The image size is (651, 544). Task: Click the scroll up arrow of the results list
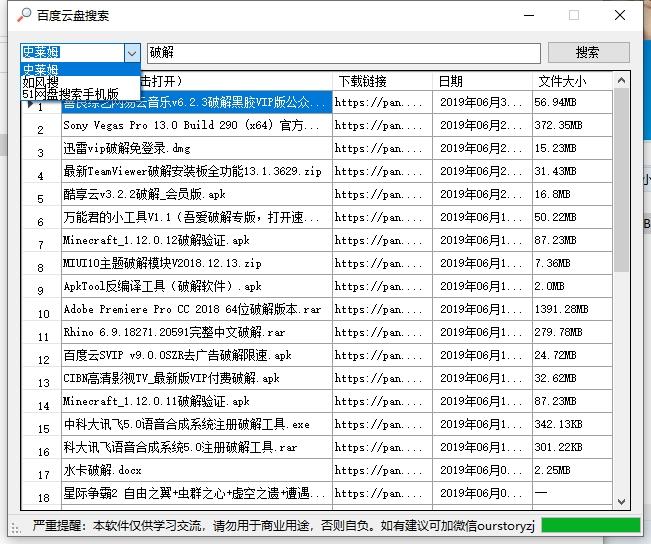(x=621, y=80)
